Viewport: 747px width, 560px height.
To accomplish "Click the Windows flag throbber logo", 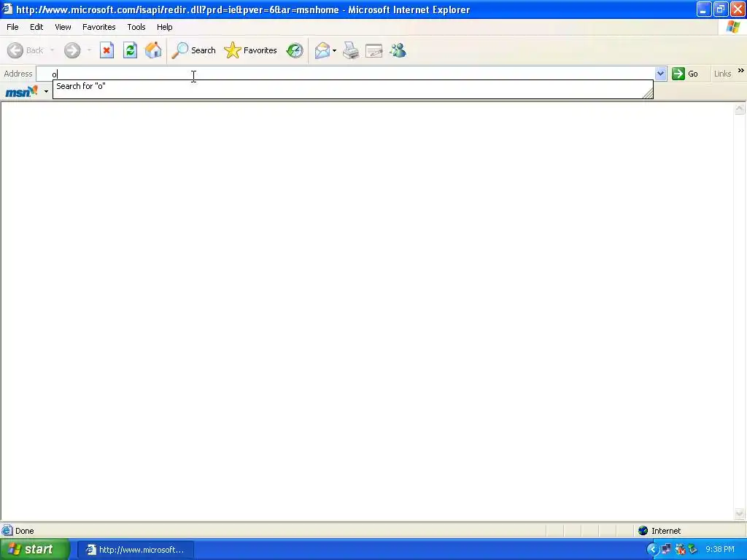I will pos(733,27).
